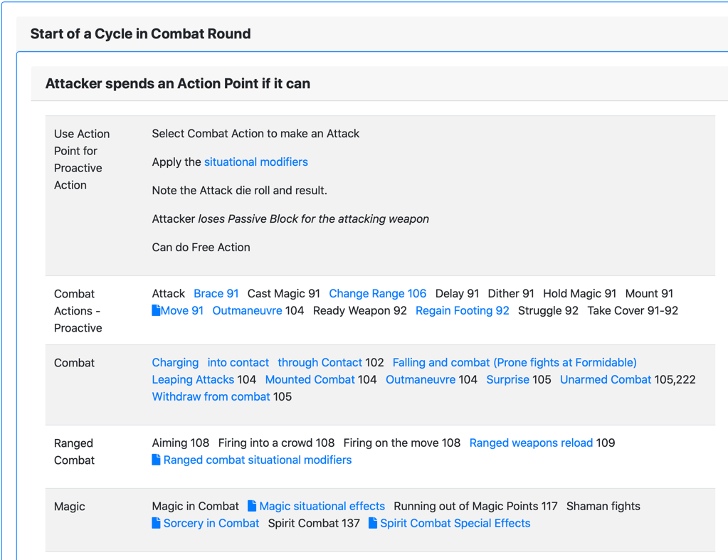Open the Mounted Combat link
The width and height of the screenshot is (728, 560).
(310, 379)
